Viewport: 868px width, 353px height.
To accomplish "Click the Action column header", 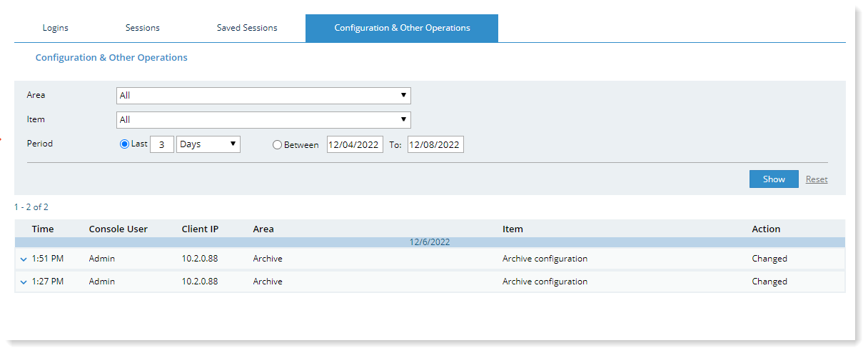I will click(766, 229).
